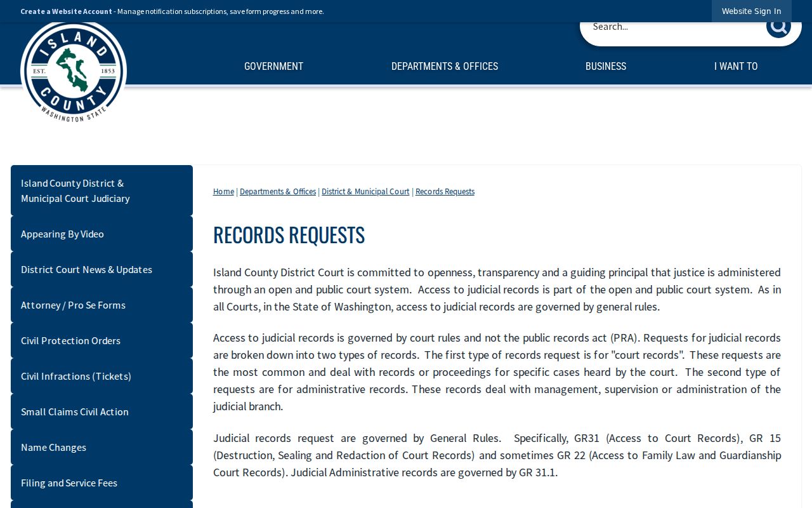Viewport: 812px width, 508px height.
Task: Open Civil Infractions (Tickets) page
Action: 101,376
